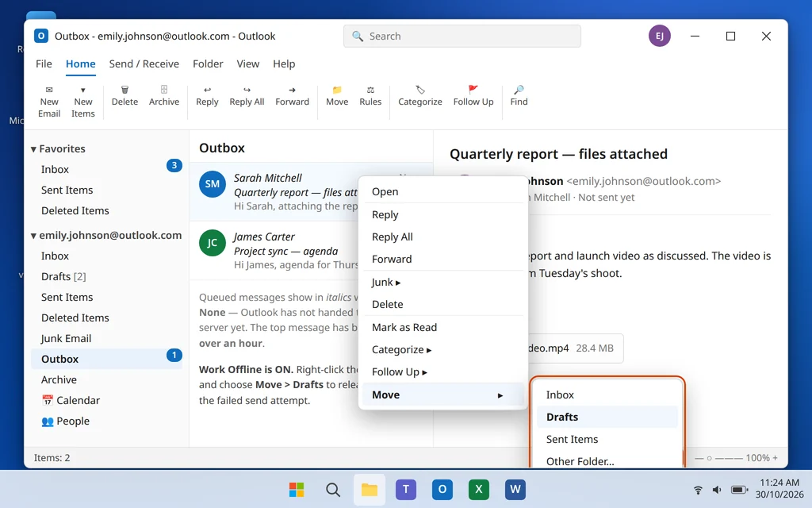Click the SM sender avatar
This screenshot has width=812, height=508.
[213, 184]
